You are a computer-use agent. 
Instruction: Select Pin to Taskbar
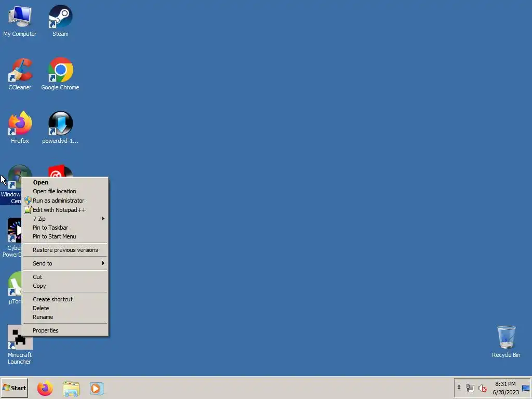pyautogui.click(x=65, y=228)
